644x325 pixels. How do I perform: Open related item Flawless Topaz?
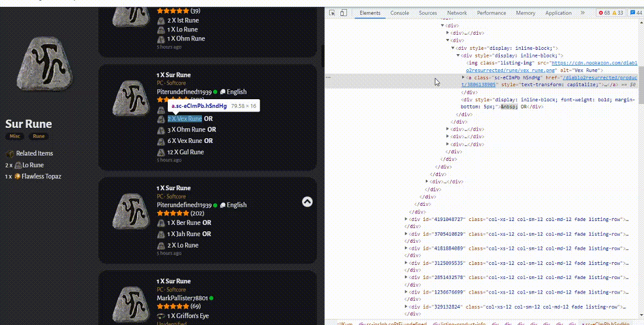[x=41, y=176]
